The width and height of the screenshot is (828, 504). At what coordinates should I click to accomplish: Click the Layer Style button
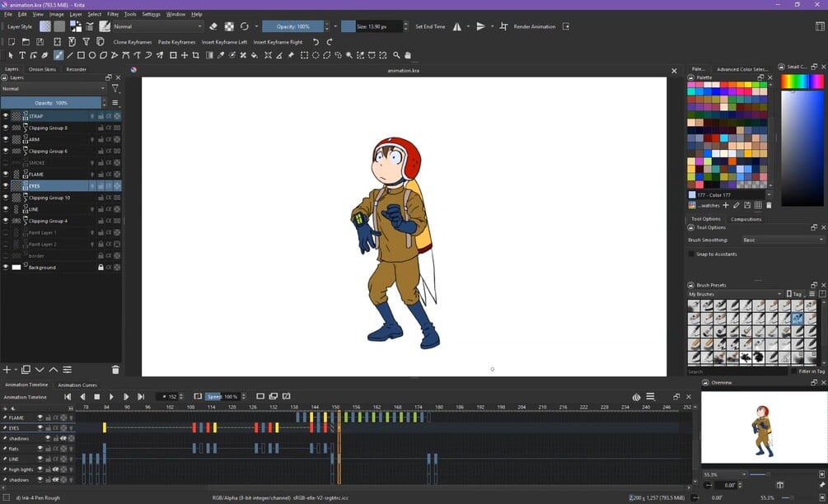pyautogui.click(x=20, y=26)
